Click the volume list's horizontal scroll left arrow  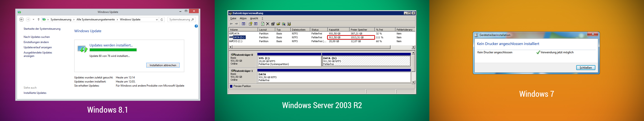pos(231,47)
